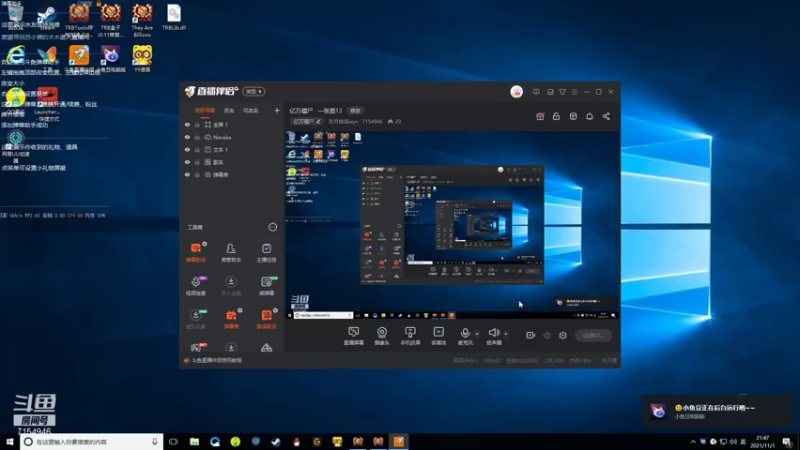
Task: Switch to the first scene tab
Action: click(205, 110)
